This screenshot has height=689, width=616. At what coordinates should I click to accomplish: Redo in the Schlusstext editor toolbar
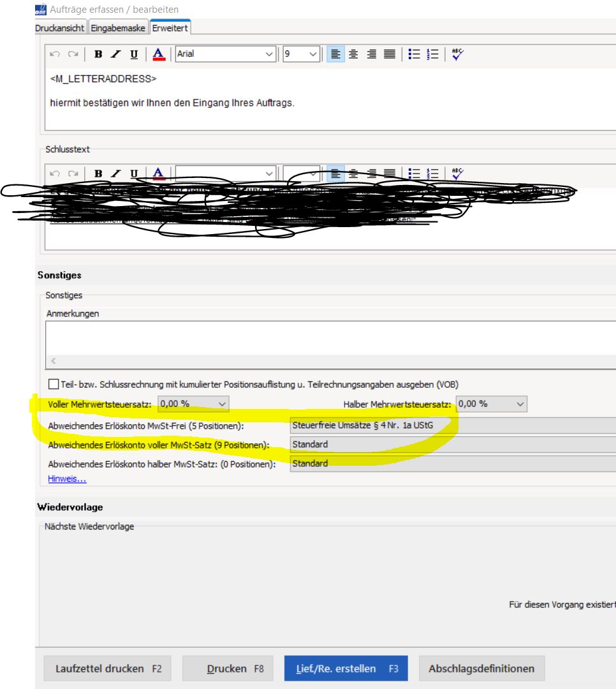[73, 174]
